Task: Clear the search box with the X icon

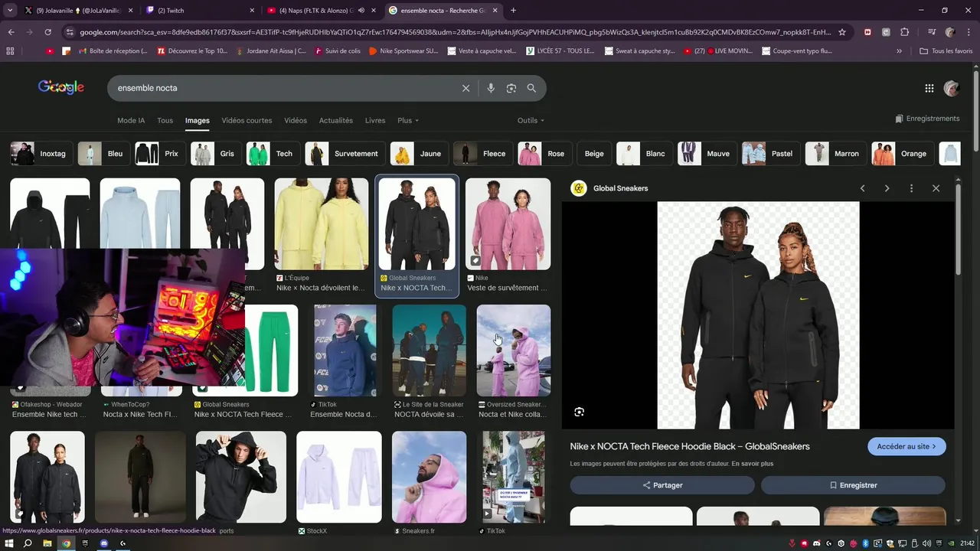Action: tap(465, 88)
